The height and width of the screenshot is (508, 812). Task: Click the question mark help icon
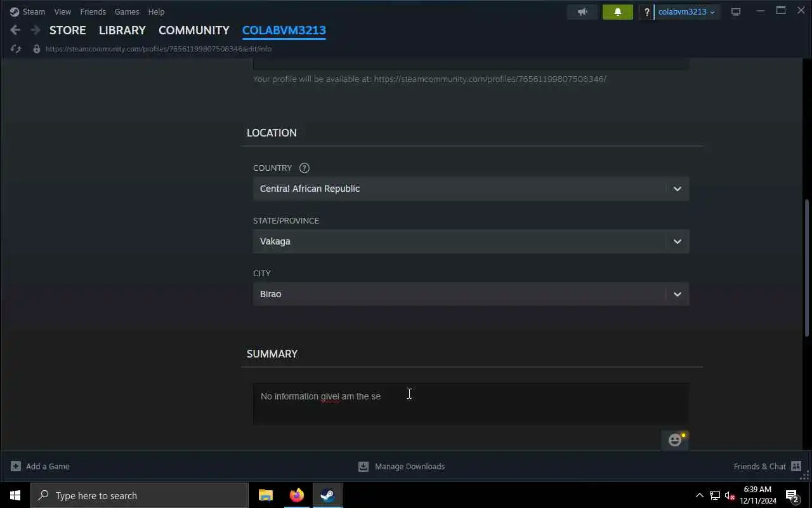tap(646, 12)
